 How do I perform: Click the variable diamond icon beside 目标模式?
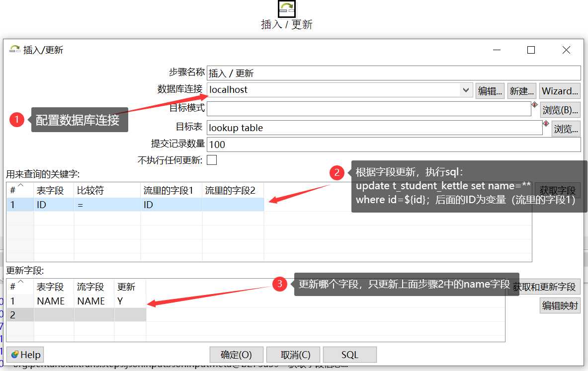click(x=534, y=105)
